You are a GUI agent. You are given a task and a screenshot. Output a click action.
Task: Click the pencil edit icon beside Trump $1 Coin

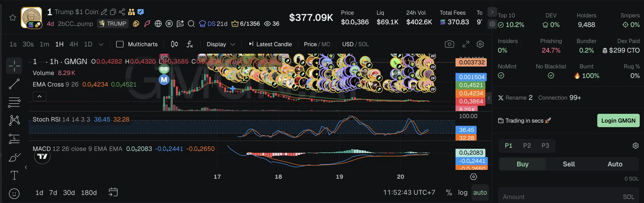(104, 12)
